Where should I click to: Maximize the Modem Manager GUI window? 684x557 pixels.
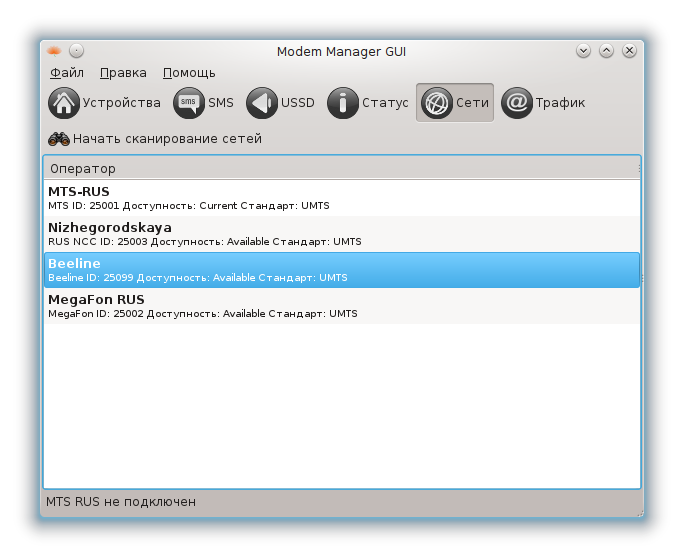[x=606, y=51]
